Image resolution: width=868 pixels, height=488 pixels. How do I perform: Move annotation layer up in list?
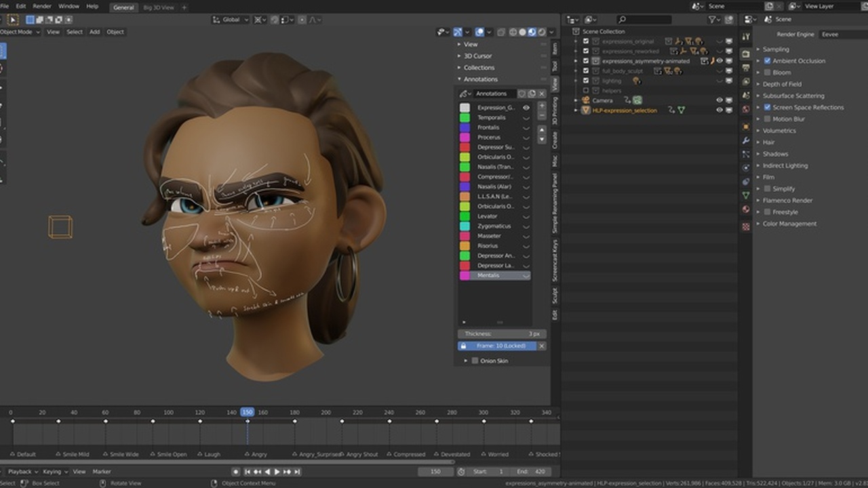542,130
